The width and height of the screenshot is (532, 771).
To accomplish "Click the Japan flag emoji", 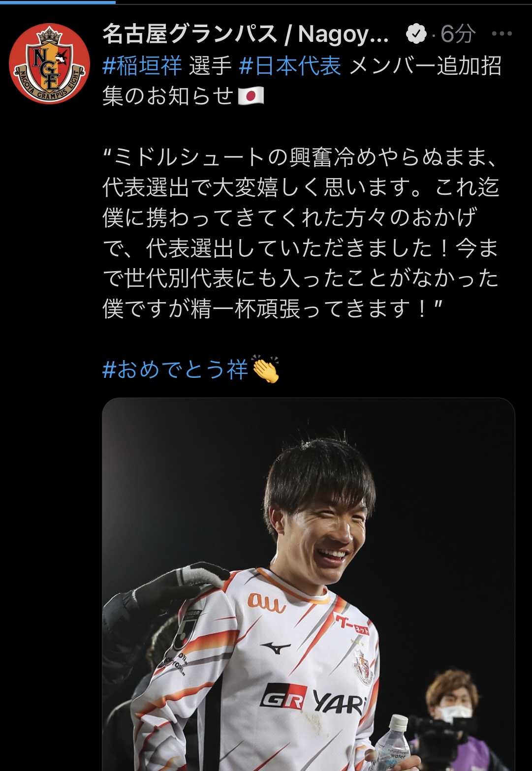I will click(251, 95).
